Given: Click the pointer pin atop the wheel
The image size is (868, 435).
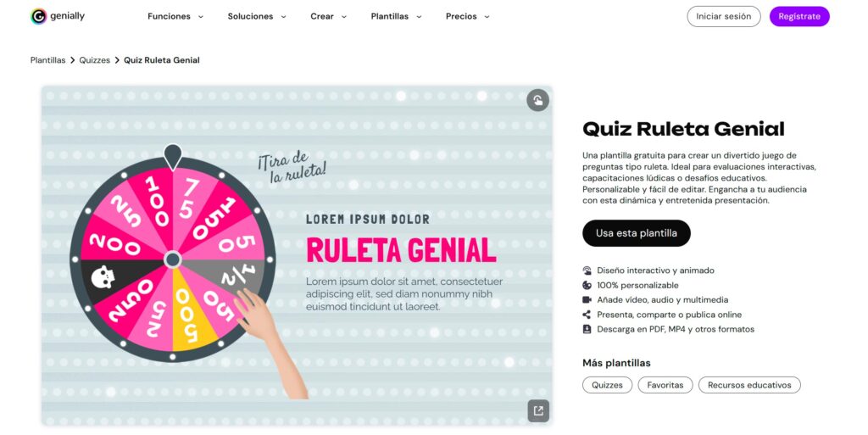Looking at the screenshot, I should [x=173, y=157].
